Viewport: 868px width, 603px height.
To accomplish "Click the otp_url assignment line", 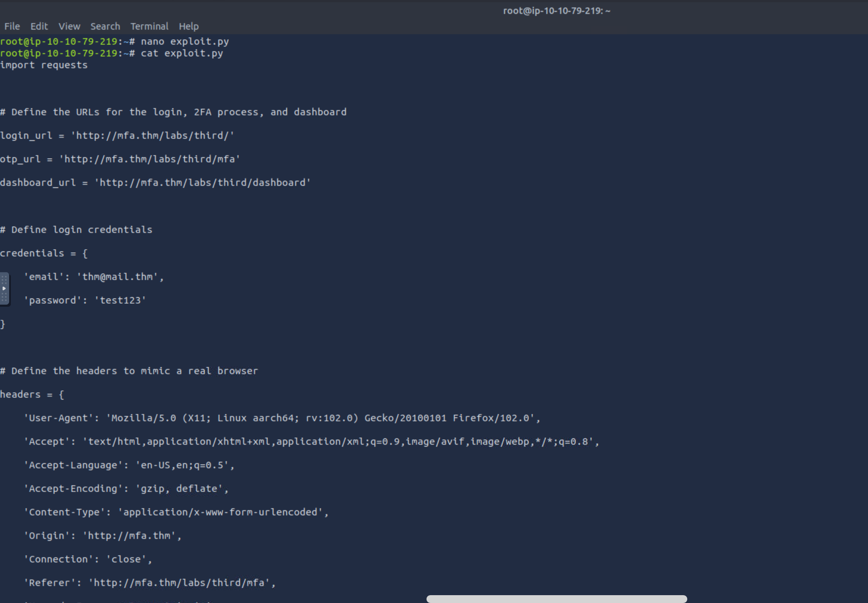I will pos(120,159).
